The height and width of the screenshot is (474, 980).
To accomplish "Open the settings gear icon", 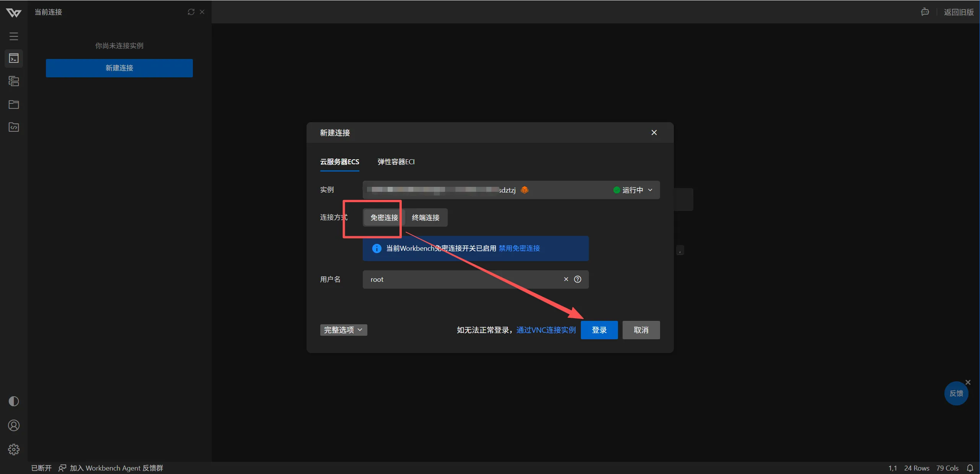I will (x=14, y=449).
